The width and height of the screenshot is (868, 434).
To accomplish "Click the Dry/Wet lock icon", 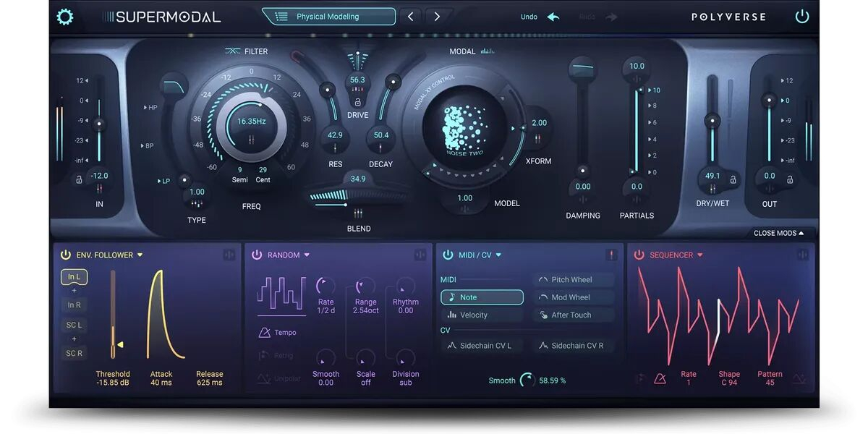I will tap(733, 179).
